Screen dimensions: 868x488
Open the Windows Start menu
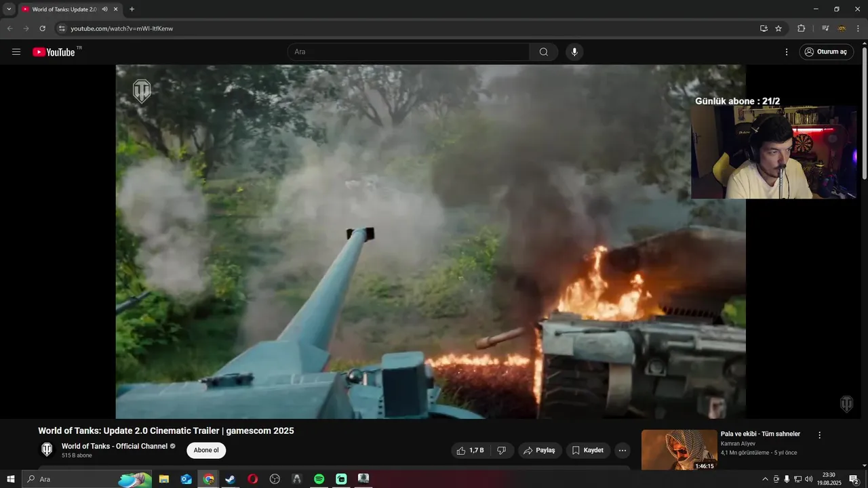[11, 479]
